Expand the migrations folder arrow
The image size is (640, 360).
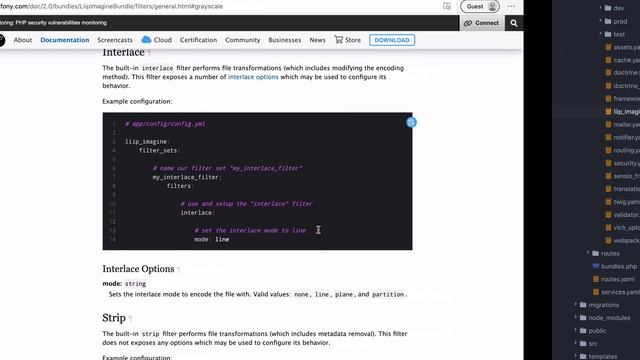(x=576, y=304)
